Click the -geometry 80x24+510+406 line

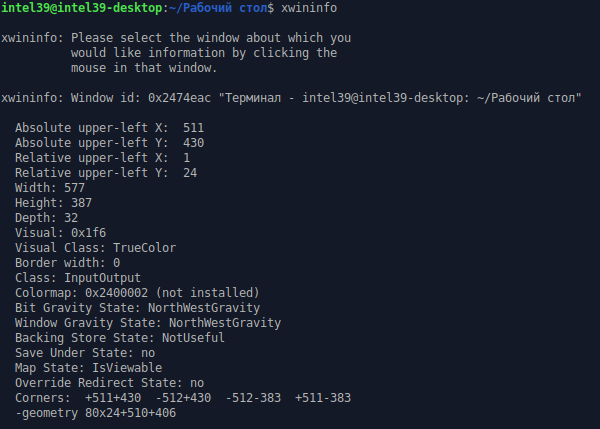[x=96, y=413]
